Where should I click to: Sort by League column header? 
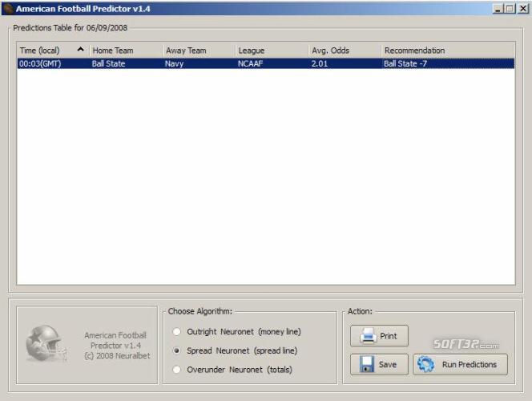click(x=272, y=51)
